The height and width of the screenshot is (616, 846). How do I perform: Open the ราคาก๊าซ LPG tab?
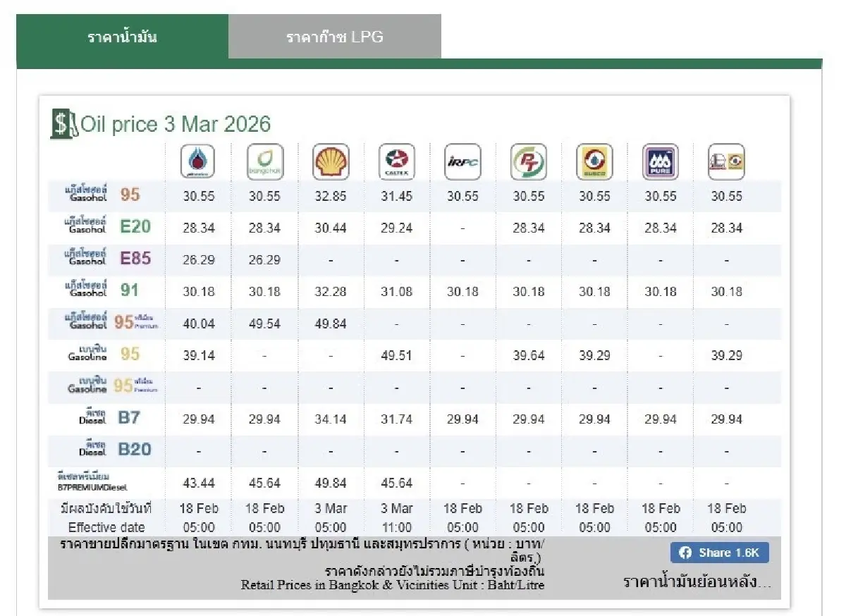click(x=335, y=37)
